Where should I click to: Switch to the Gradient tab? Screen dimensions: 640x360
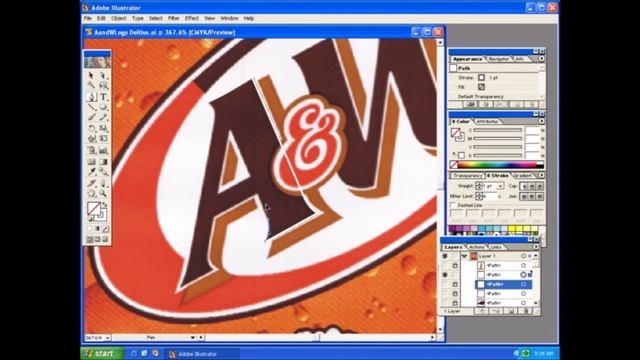tap(522, 176)
